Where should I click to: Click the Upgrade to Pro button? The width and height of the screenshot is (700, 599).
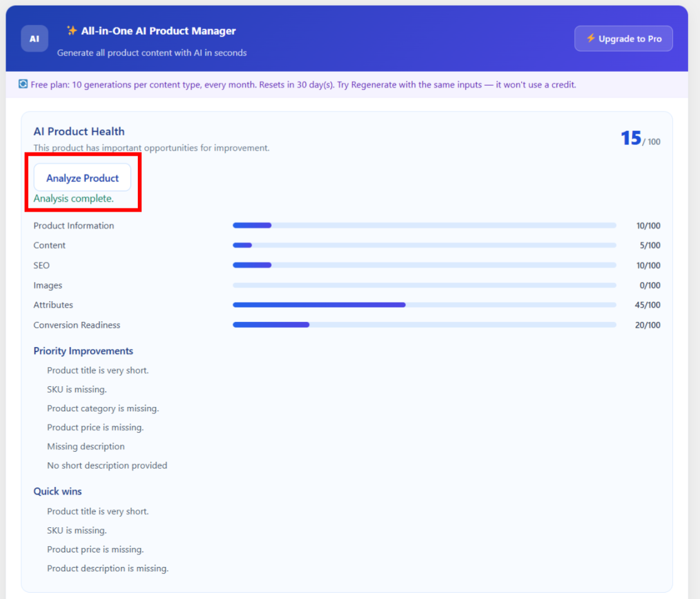pyautogui.click(x=623, y=38)
